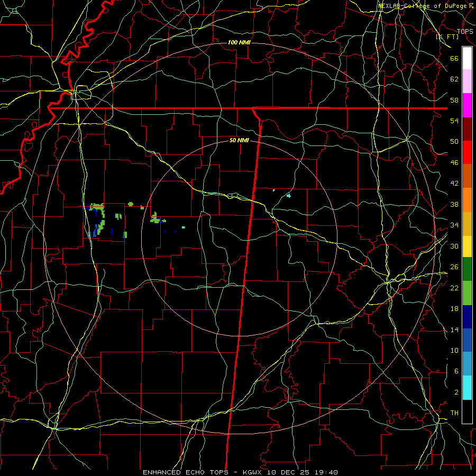Viewport: 476px width, 476px height.
Task: Click the "100 NMI" range ring label
Action: click(x=239, y=42)
